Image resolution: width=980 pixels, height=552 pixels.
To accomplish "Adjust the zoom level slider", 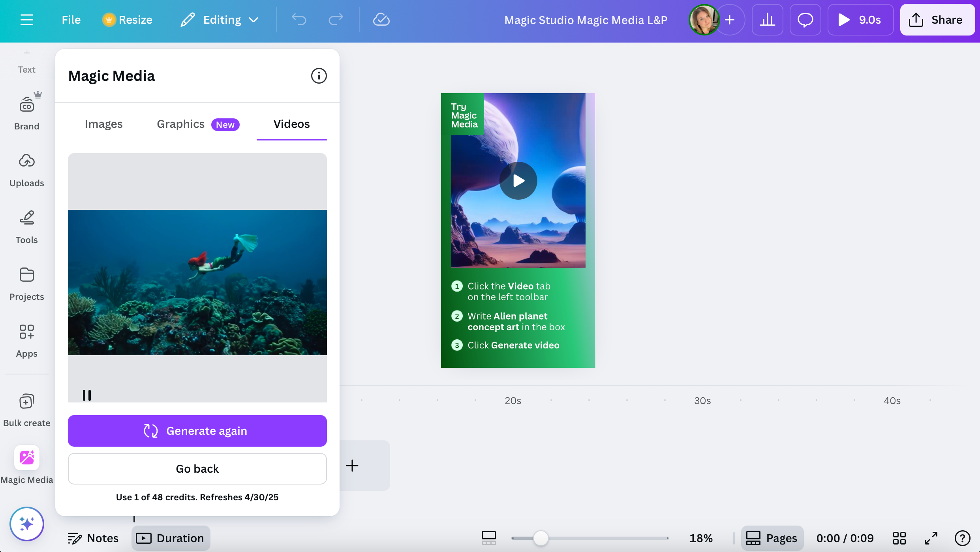I will pyautogui.click(x=541, y=537).
